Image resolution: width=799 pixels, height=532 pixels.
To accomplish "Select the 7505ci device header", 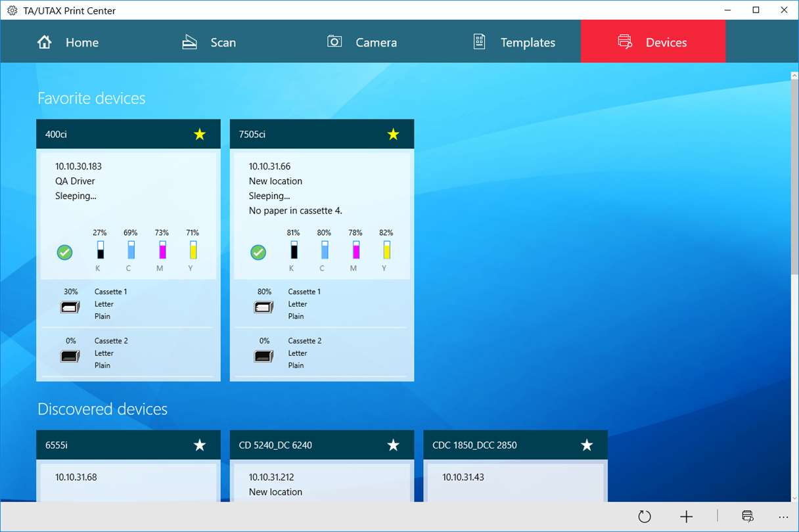I will [x=322, y=134].
